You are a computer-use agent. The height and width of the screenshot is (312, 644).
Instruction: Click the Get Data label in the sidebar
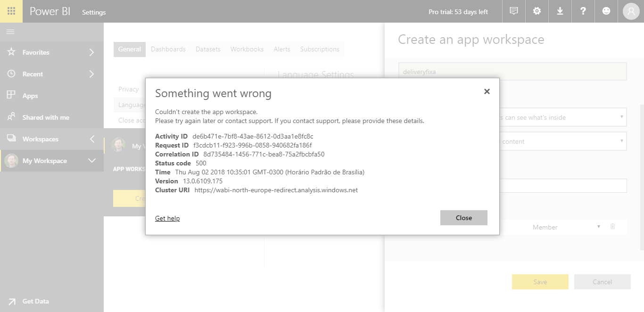36,301
